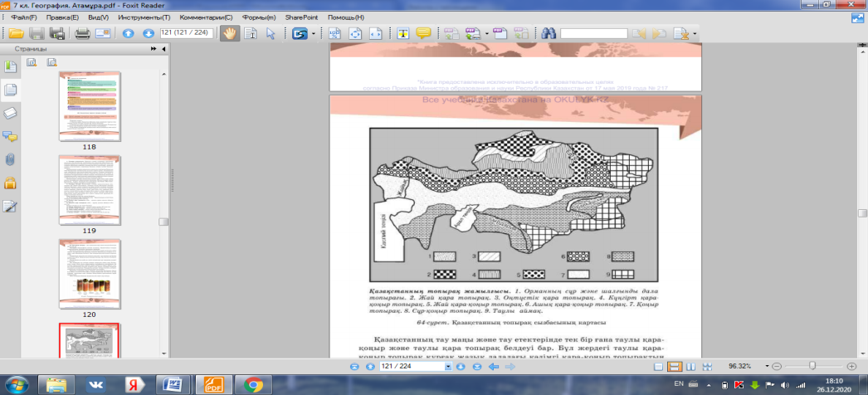The width and height of the screenshot is (868, 395).
Task: Enable Single Page view mode
Action: 659,366
